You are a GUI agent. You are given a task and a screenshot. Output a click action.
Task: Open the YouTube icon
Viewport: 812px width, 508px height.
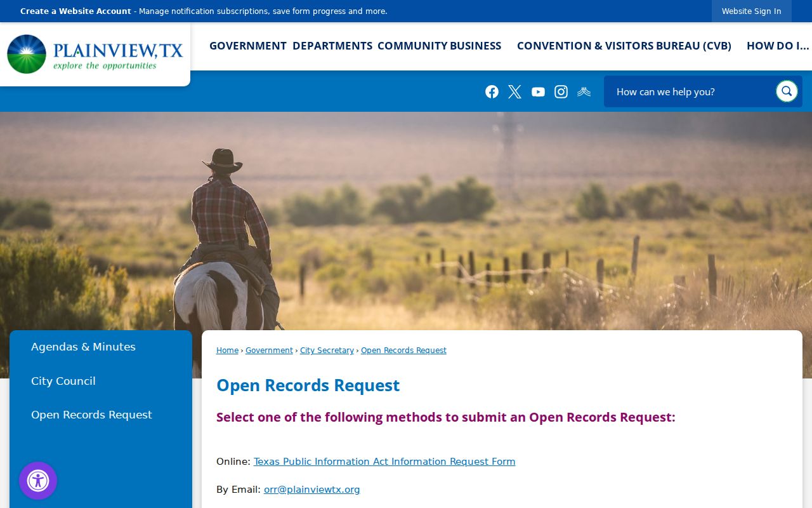538,92
